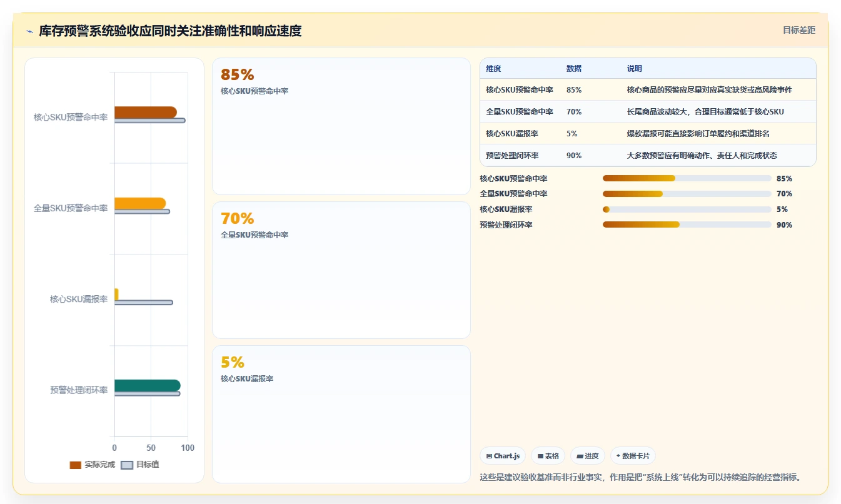Click description starting 核心商品的预警

pyautogui.click(x=710, y=90)
